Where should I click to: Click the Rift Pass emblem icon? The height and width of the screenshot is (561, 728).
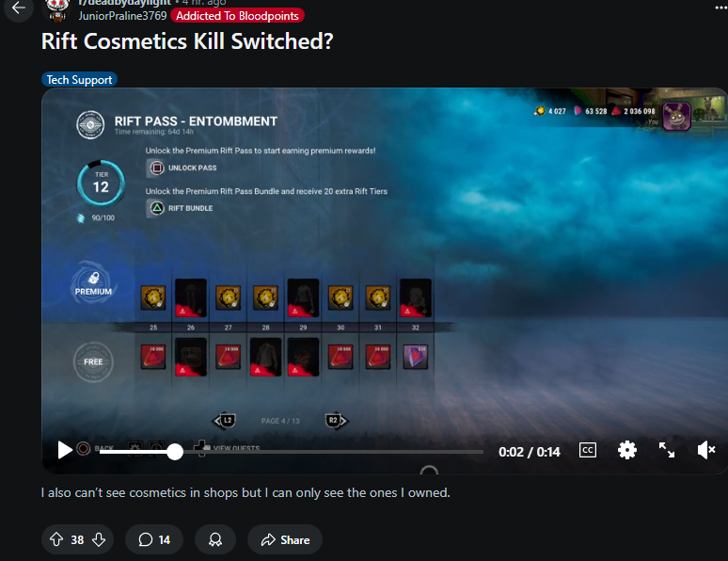click(90, 124)
